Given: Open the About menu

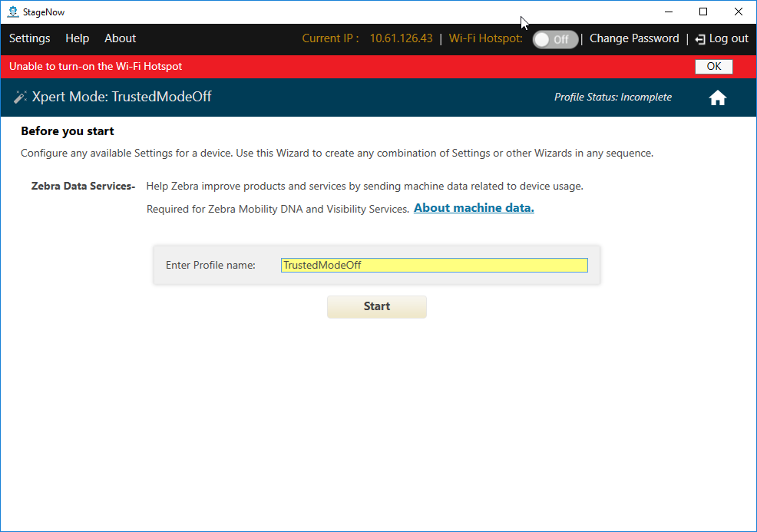Looking at the screenshot, I should click(x=120, y=38).
